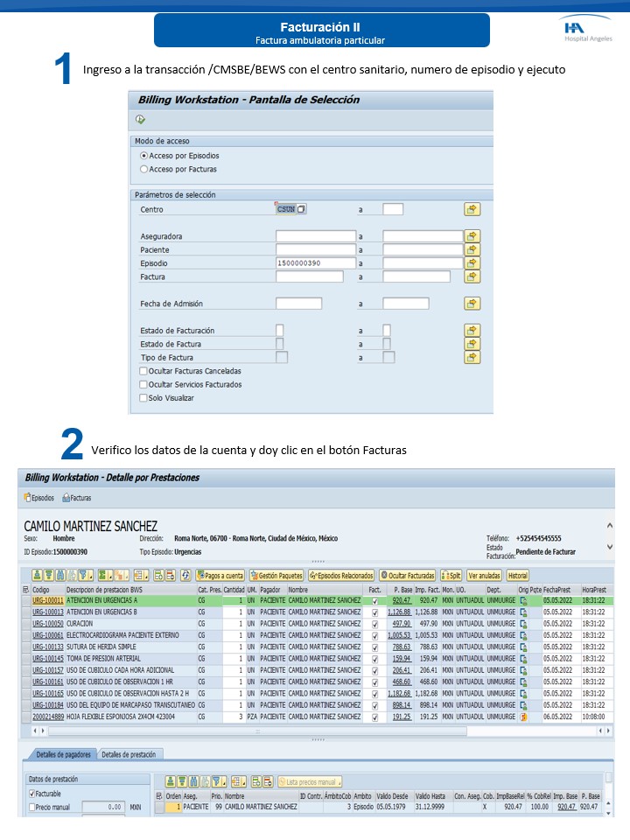Click the Split button in the grid toolbar
The width and height of the screenshot is (630, 840).
click(451, 576)
